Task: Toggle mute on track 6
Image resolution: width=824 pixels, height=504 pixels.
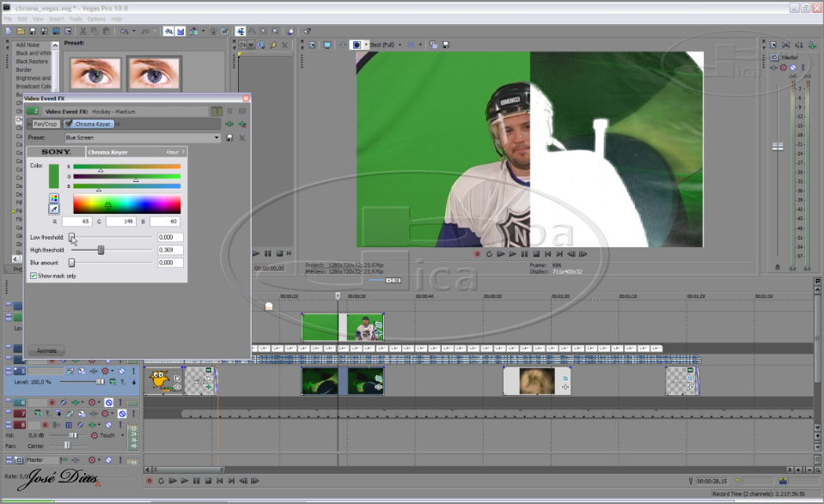Action: (109, 403)
